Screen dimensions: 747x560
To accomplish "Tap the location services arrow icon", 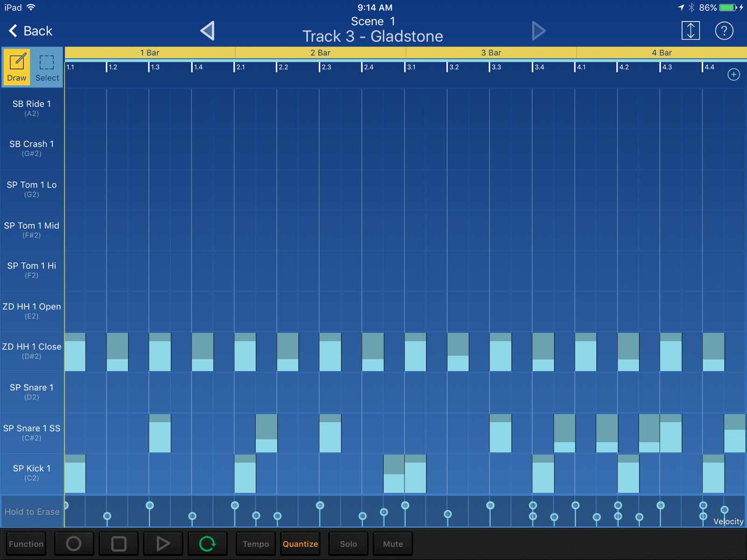I will click(681, 7).
